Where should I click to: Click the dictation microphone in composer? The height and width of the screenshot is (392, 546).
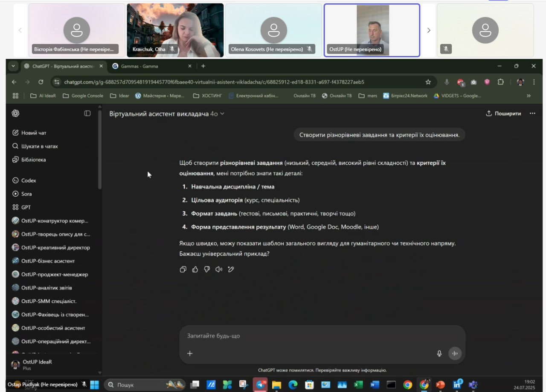coord(439,353)
